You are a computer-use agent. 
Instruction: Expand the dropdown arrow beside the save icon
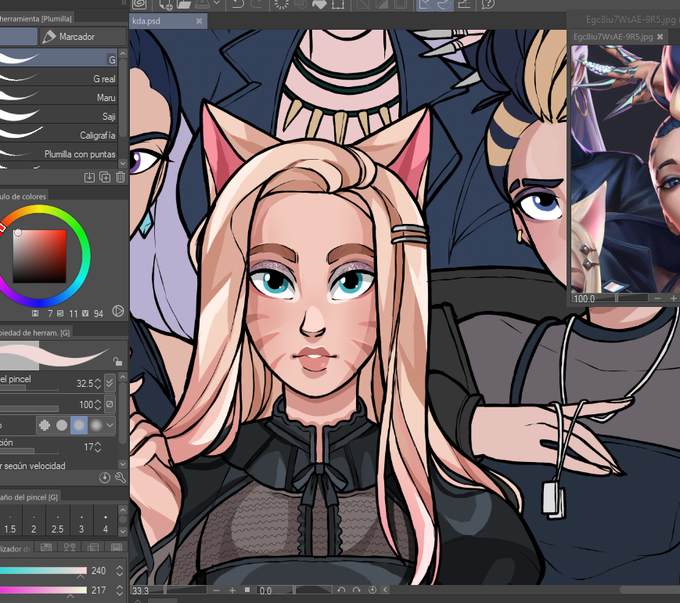point(217,3)
